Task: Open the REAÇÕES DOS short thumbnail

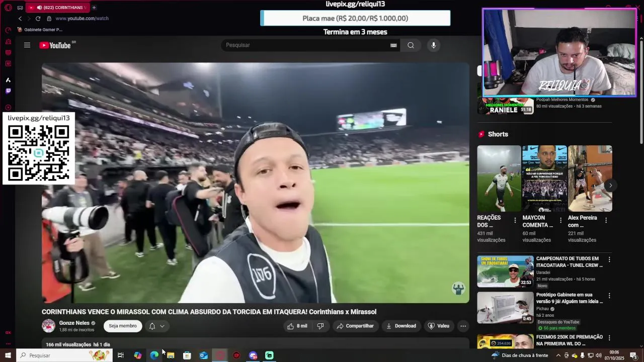Action: [499, 178]
